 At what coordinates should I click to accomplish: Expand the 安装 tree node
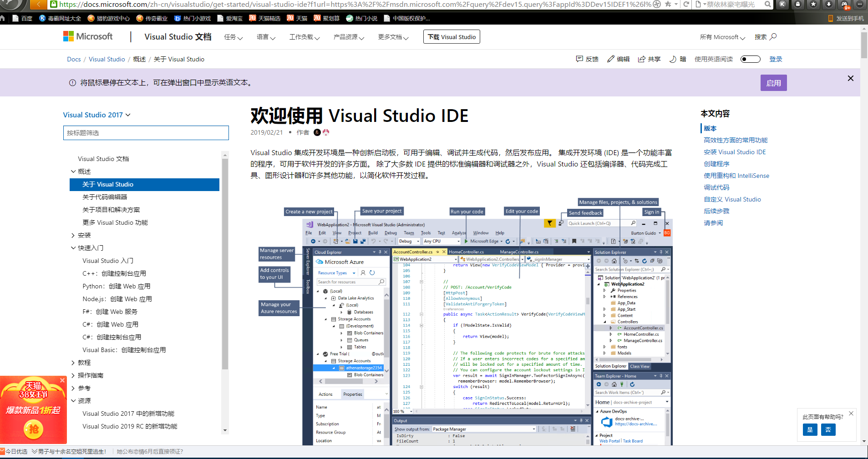[x=73, y=235]
